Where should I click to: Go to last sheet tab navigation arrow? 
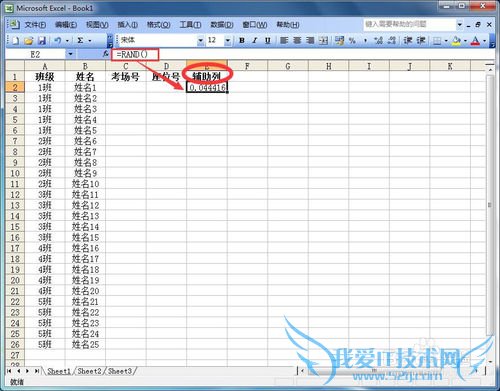[x=36, y=371]
